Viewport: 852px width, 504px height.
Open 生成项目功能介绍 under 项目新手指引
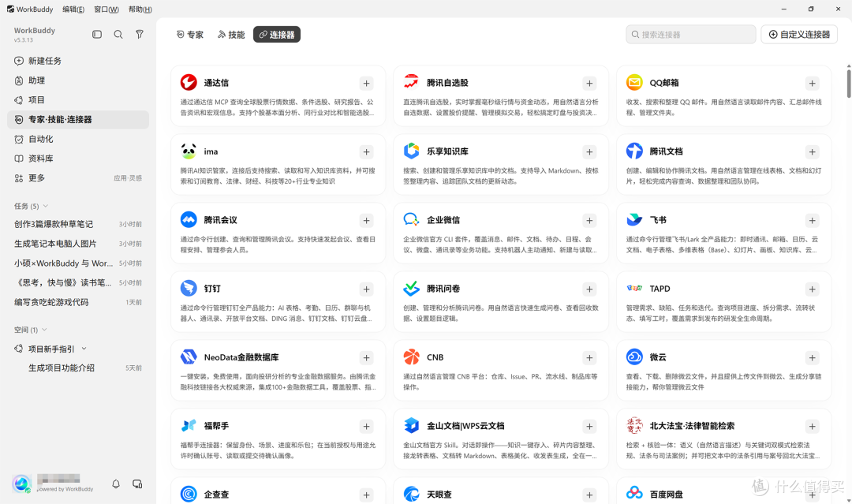click(77, 368)
